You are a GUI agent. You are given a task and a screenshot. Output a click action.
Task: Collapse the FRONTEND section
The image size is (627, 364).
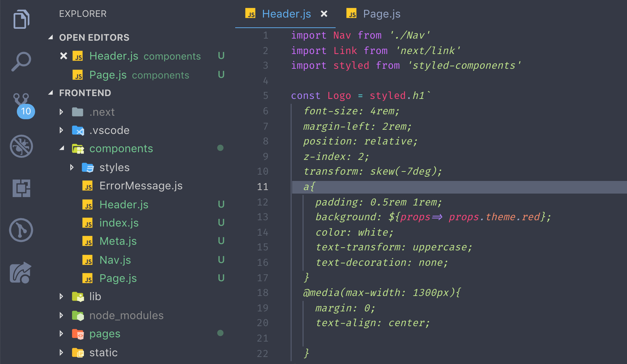(51, 93)
